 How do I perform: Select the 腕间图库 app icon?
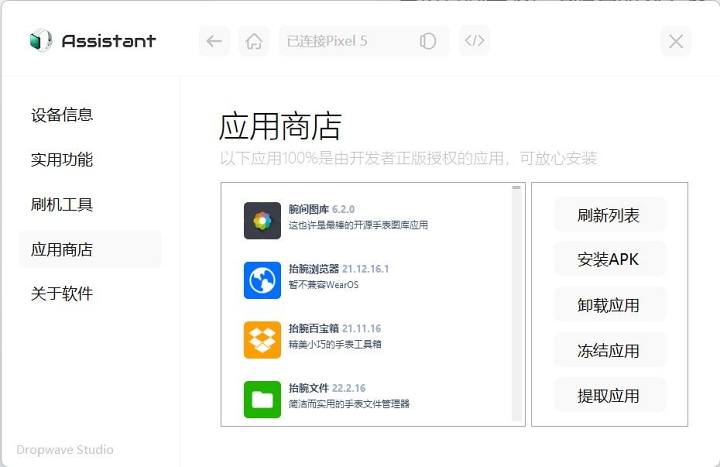(x=262, y=220)
